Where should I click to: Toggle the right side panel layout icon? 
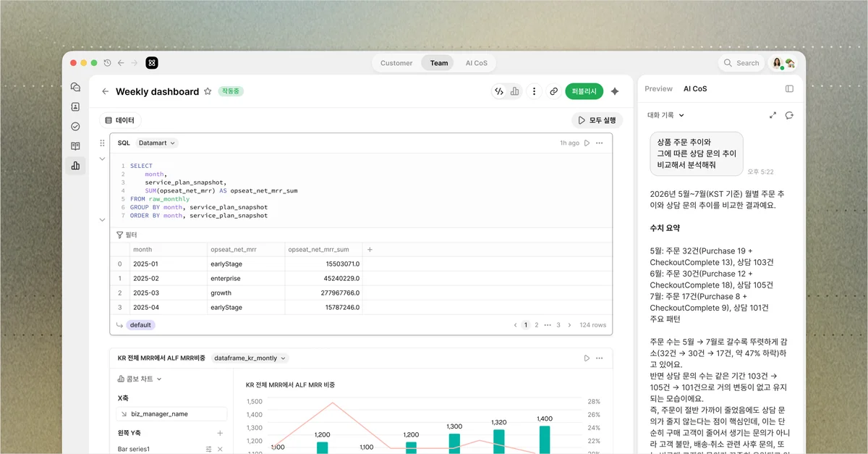pos(789,88)
